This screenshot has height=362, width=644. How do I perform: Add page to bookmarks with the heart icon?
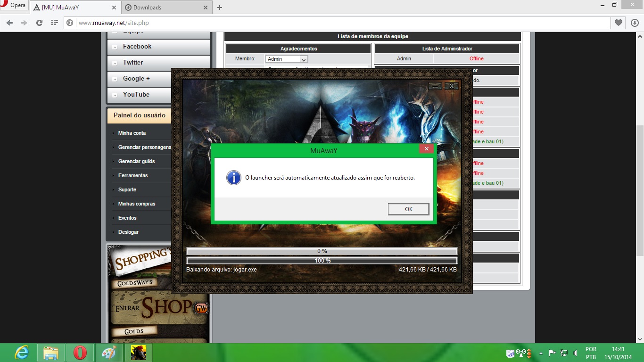click(618, 23)
